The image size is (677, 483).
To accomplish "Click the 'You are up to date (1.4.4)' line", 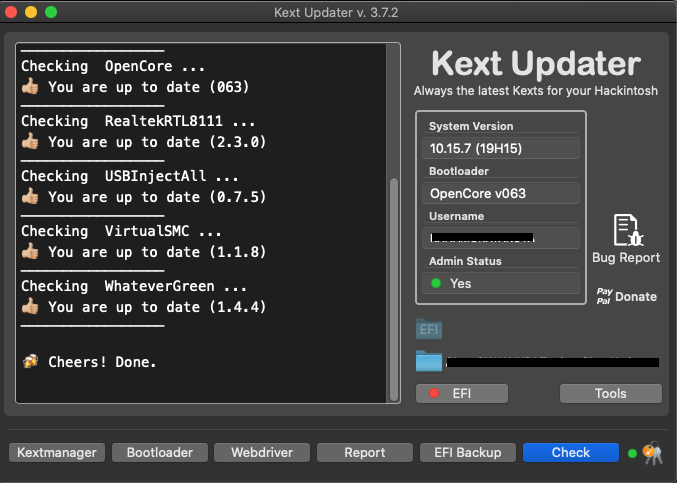I will tap(157, 307).
